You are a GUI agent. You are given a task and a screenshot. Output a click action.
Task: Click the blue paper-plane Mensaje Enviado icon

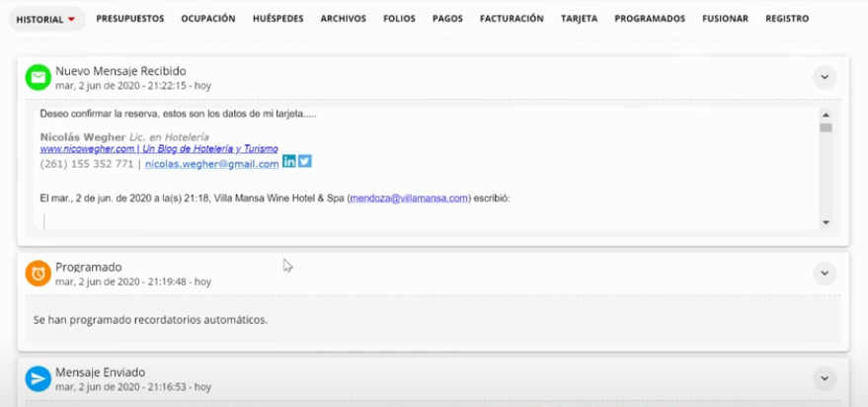point(39,378)
